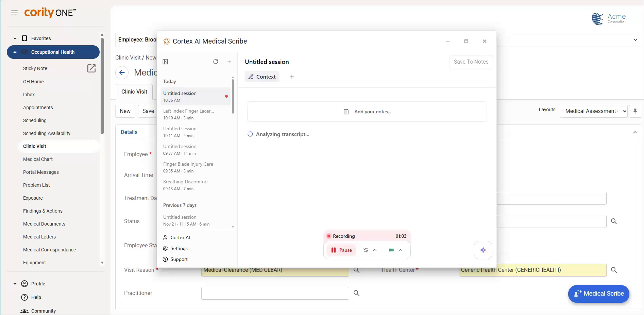Select the Finger Blade Injury Care session

(x=188, y=167)
